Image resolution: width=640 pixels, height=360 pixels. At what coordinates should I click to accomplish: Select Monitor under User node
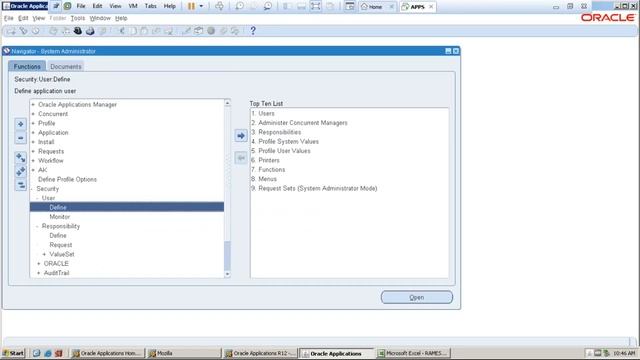(x=60, y=217)
